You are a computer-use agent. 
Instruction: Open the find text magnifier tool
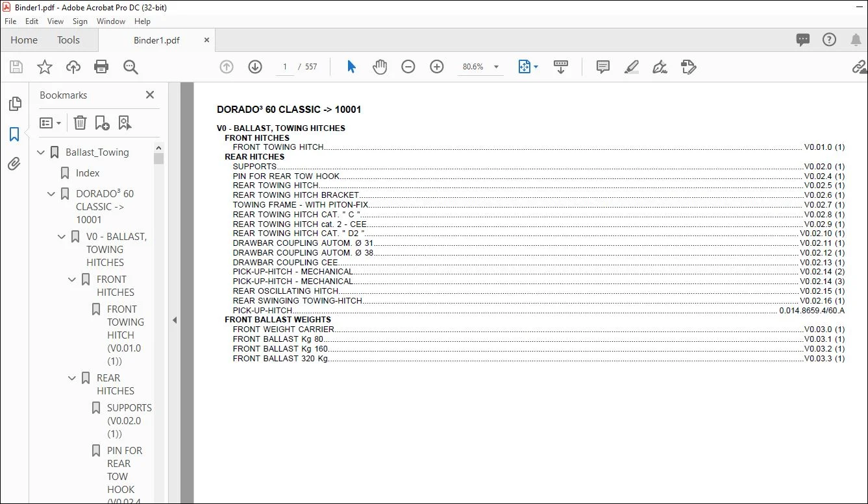(x=130, y=67)
